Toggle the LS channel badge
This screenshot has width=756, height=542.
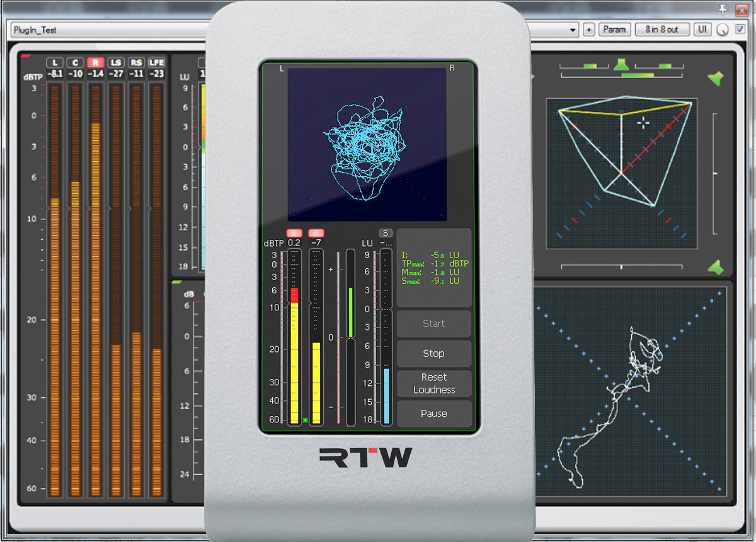coord(115,62)
